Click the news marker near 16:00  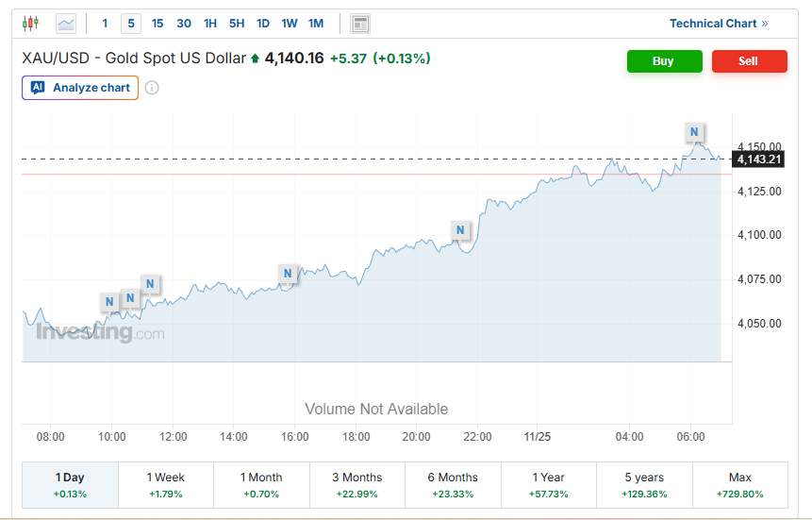click(289, 274)
